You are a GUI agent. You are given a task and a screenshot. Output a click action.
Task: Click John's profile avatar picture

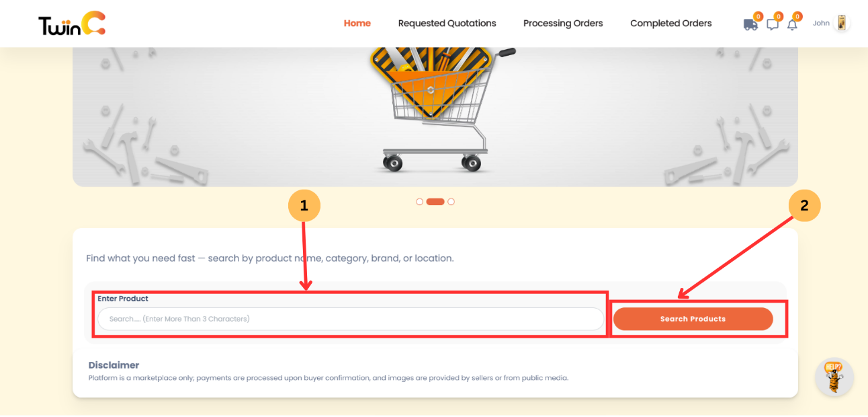[x=840, y=23]
